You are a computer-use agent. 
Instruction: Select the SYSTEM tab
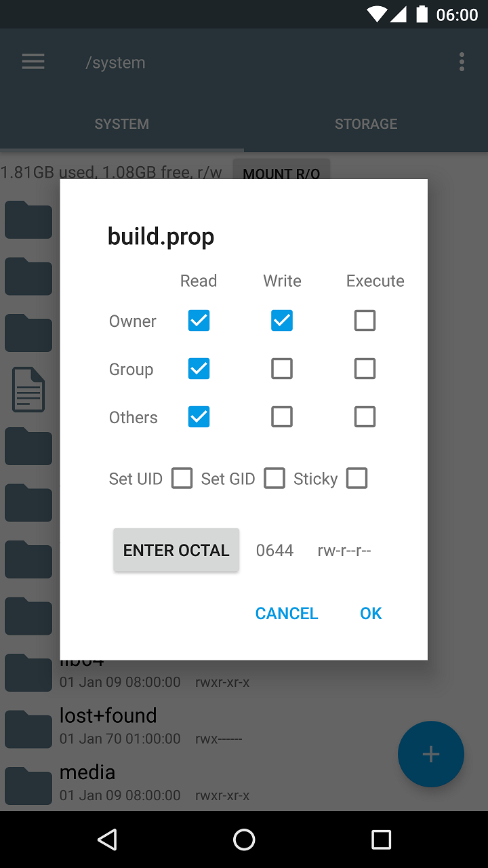122,123
